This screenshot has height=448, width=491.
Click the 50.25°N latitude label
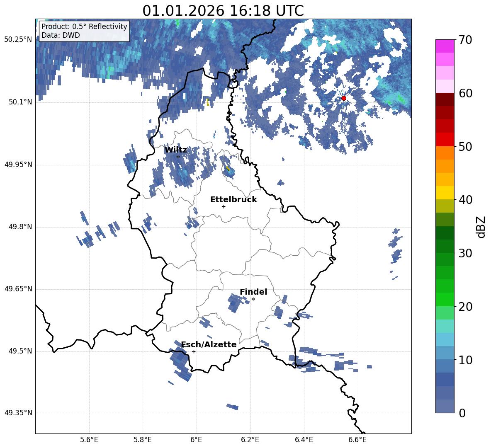point(18,40)
